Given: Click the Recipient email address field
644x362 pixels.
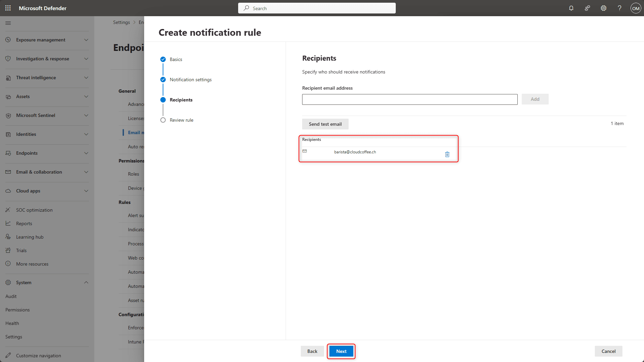Looking at the screenshot, I should (x=410, y=99).
